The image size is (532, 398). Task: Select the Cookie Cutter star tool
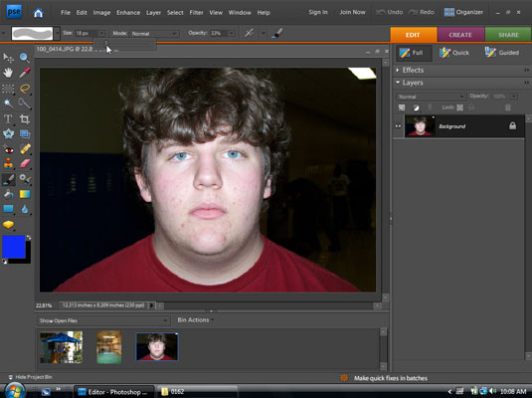tap(8, 133)
